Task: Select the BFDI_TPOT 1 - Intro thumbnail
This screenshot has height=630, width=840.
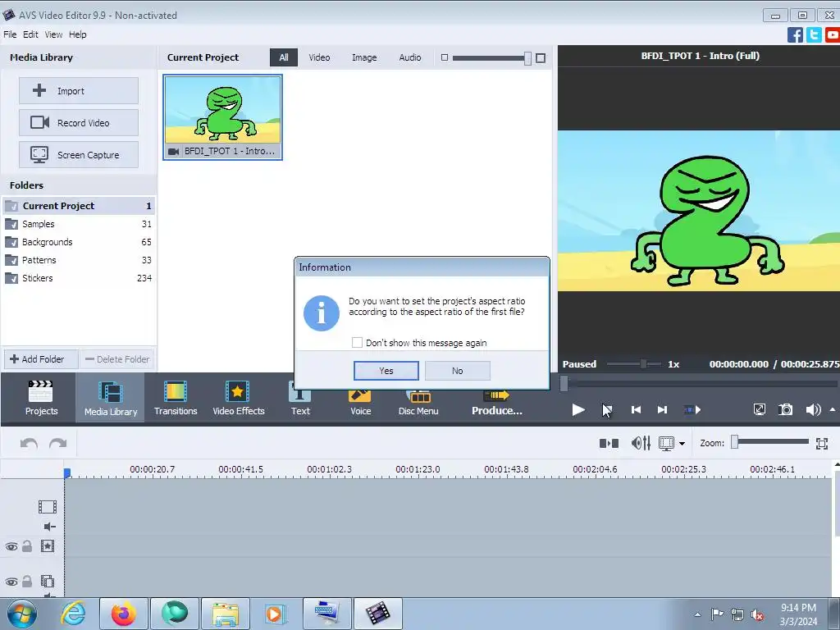Action: [x=223, y=116]
